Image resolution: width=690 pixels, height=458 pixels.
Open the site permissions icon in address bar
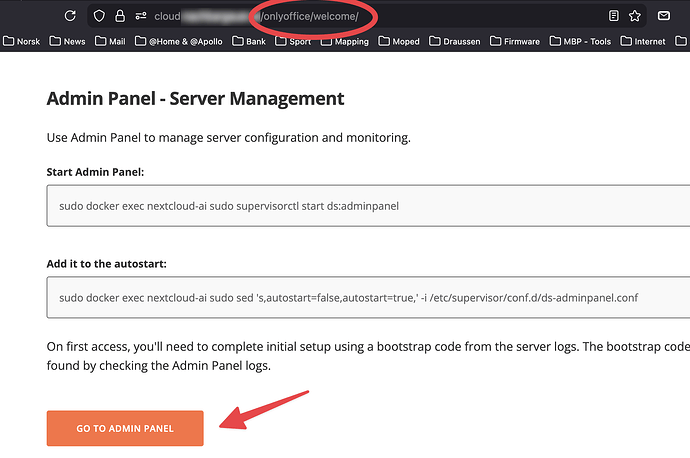click(140, 16)
